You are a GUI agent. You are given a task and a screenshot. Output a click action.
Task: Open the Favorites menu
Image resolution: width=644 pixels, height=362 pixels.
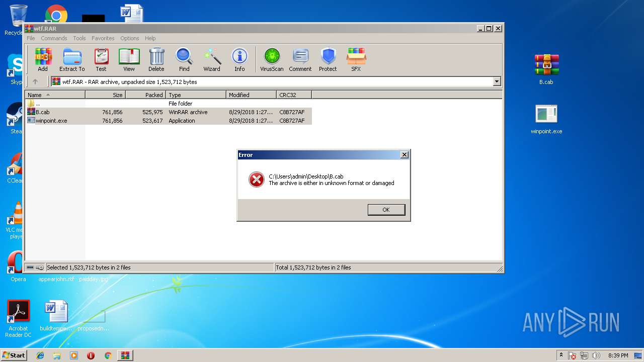tap(103, 38)
